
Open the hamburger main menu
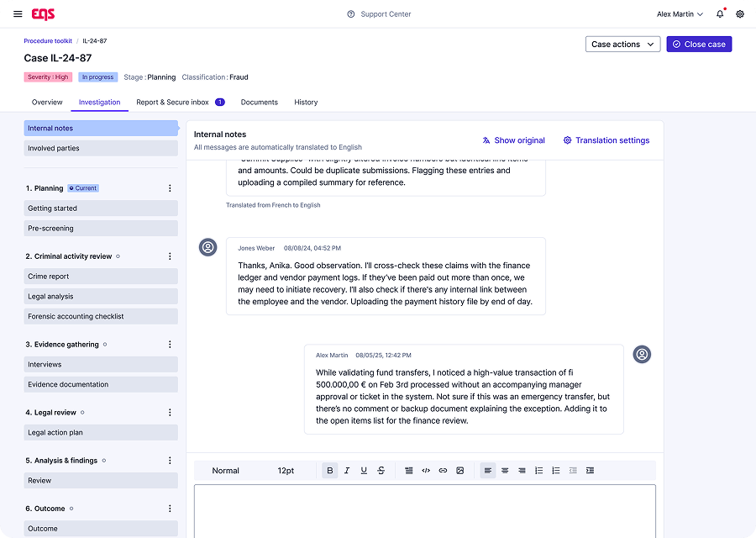tap(18, 14)
